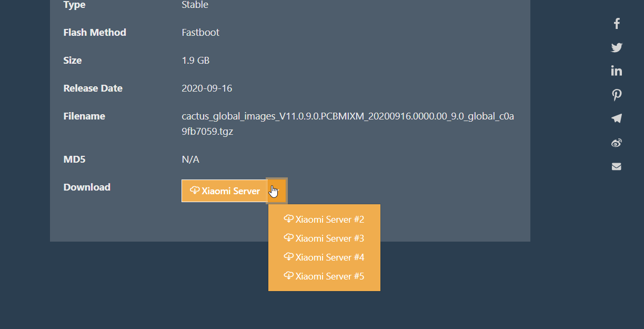Screen dimensions: 644x329
Task: Choose Xiaomi Server #3 from the list
Action: pyautogui.click(x=324, y=238)
